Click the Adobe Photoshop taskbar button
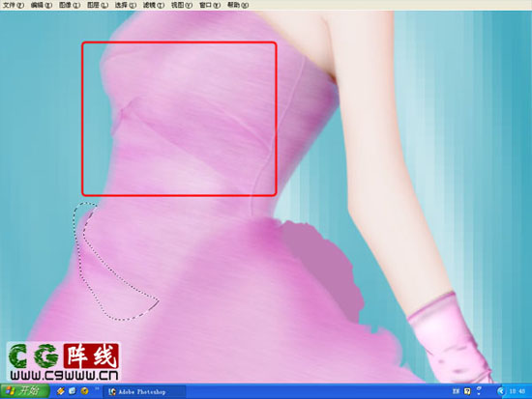Viewport: 532px width, 399px height. (x=144, y=392)
